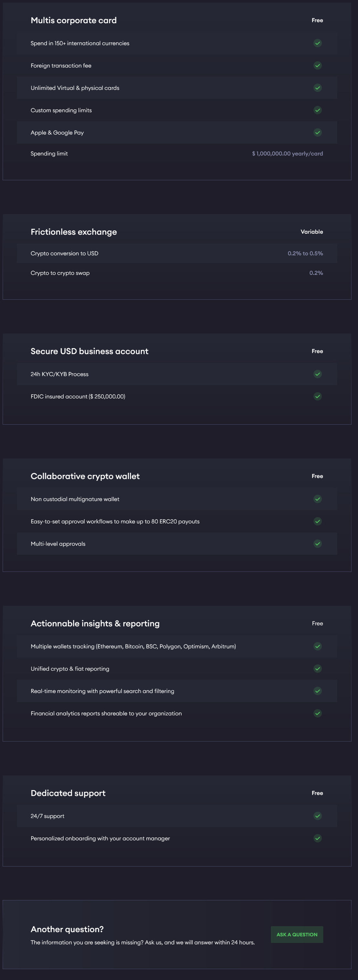This screenshot has width=358, height=980.
Task: Click checkmark for Spend in 150+ international currencies
Action: pos(318,43)
